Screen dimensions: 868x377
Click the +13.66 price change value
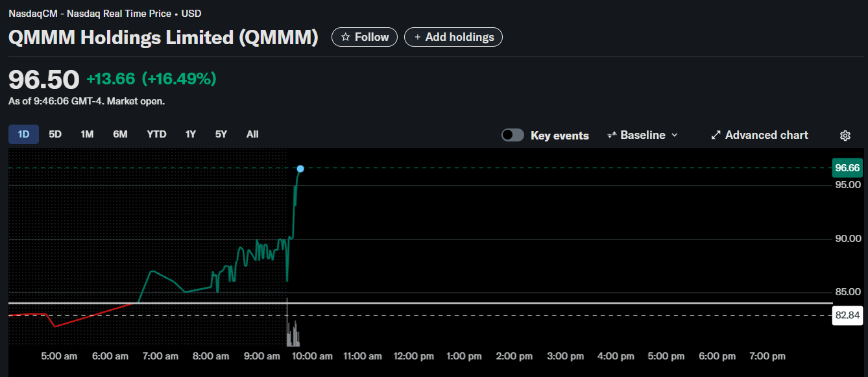coord(110,79)
